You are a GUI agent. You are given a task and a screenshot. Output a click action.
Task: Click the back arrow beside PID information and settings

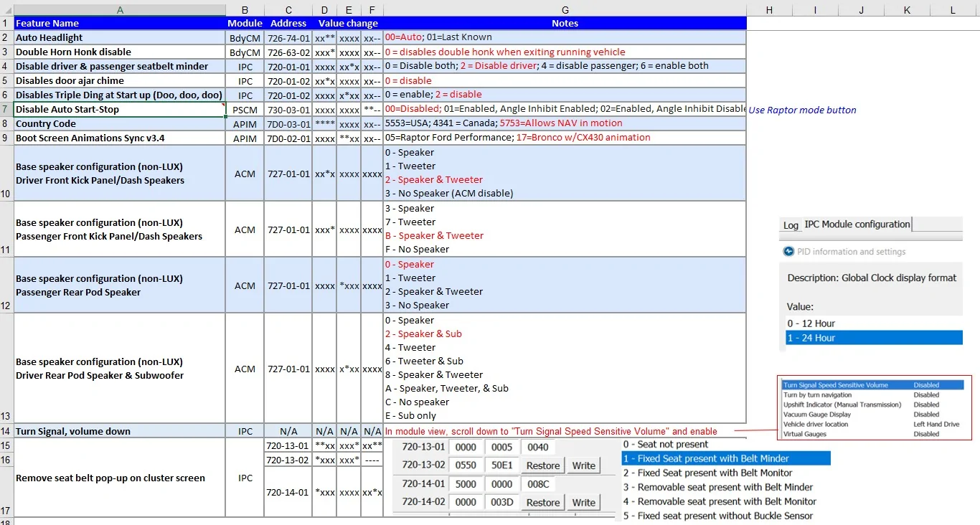tap(788, 252)
